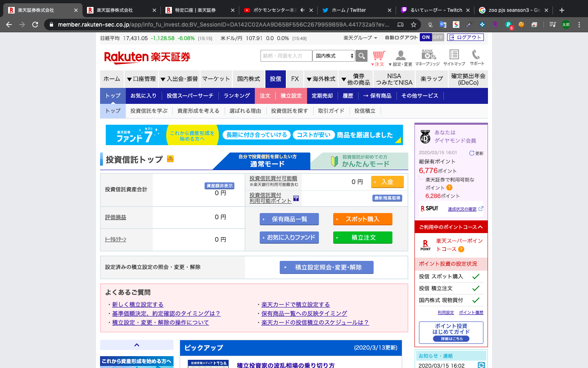Click the 最新残高取得 button

click(x=387, y=198)
